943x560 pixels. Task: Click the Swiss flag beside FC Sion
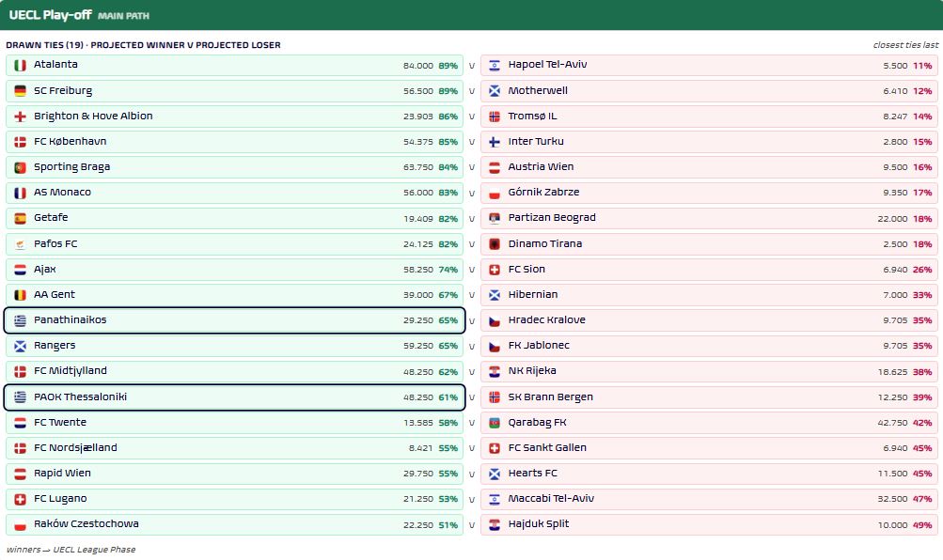(x=495, y=270)
